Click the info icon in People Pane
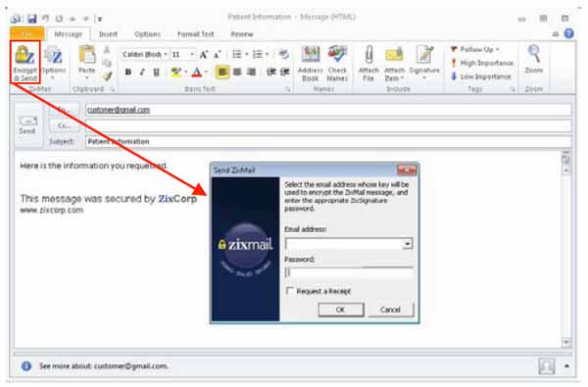The image size is (588, 387). tap(26, 366)
